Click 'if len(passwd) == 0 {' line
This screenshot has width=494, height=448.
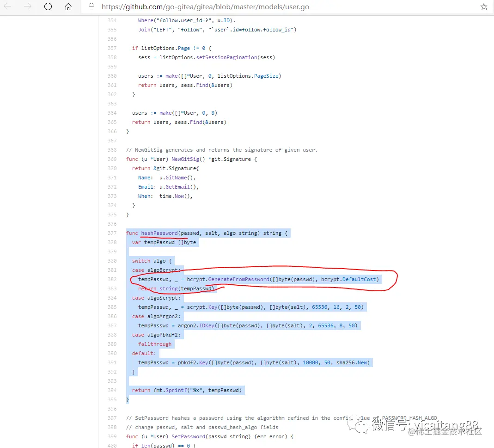164,446
